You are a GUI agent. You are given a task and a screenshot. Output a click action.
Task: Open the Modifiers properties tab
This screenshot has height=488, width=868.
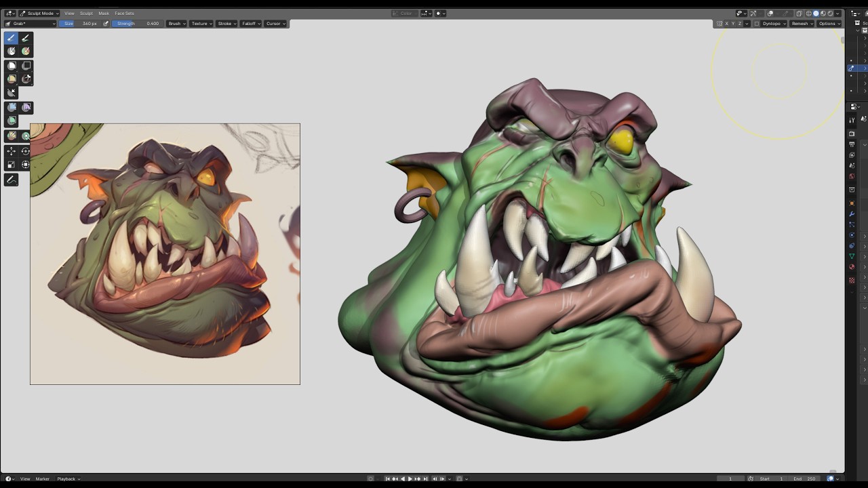pos(852,214)
